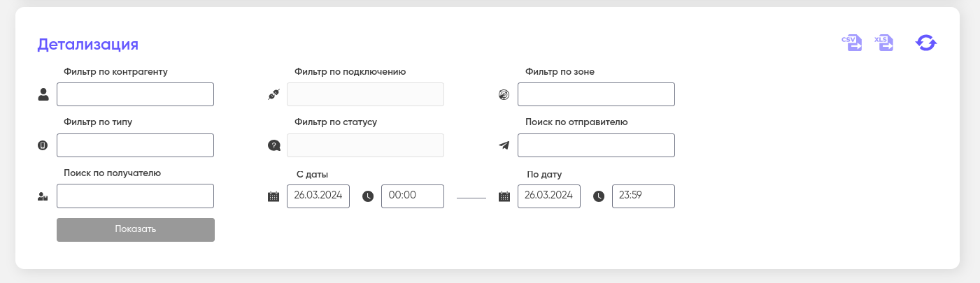Open the Фильтр по зоне dropdown

pos(596,94)
